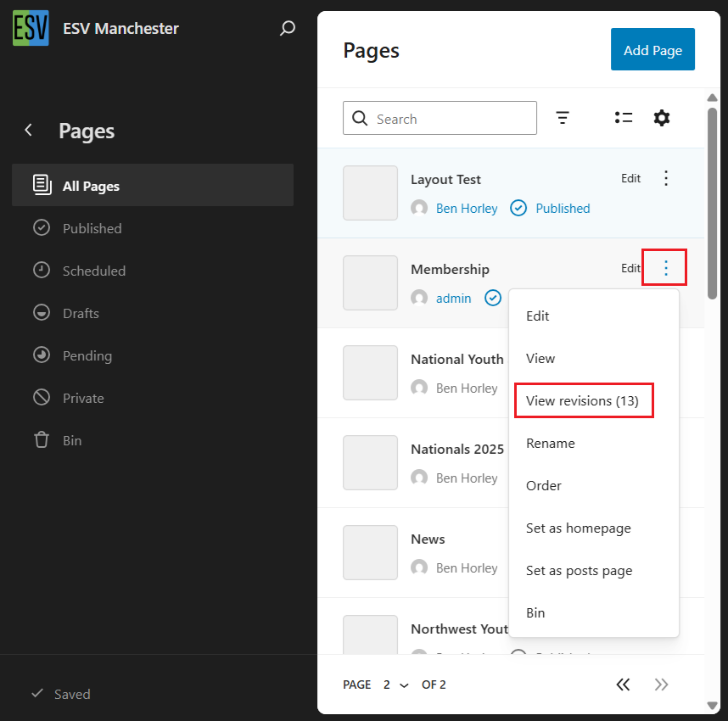
Task: Open the Bin view in sidebar
Action: coord(72,440)
